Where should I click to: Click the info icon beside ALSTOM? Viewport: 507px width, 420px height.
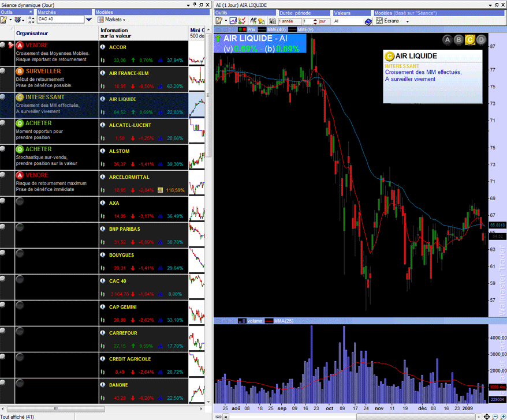coord(103,151)
